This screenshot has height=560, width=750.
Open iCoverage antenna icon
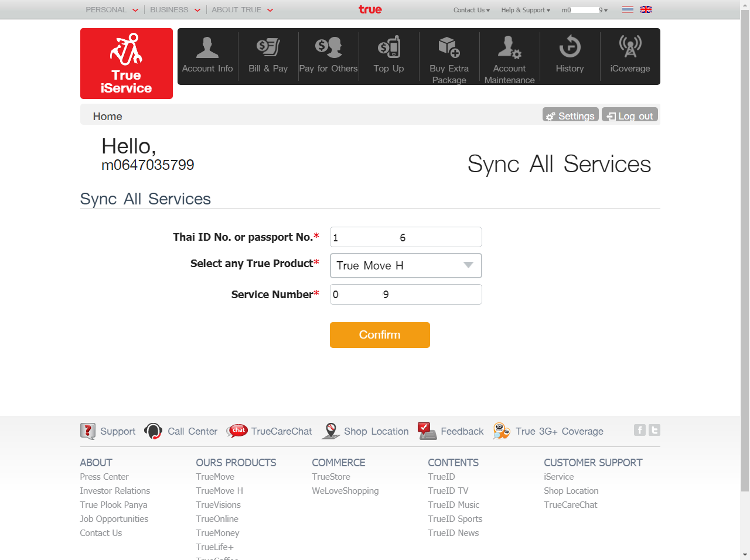click(630, 46)
